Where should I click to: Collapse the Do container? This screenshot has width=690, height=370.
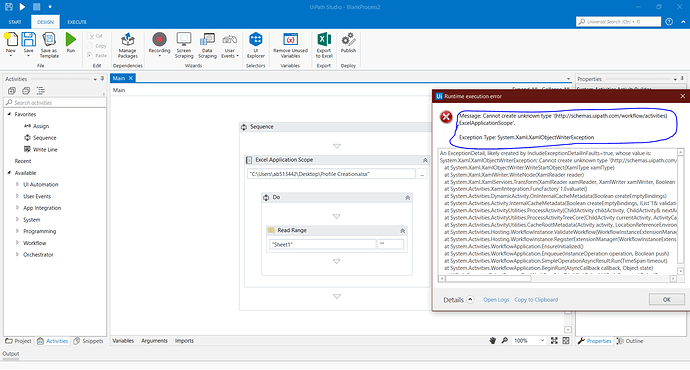click(x=407, y=198)
